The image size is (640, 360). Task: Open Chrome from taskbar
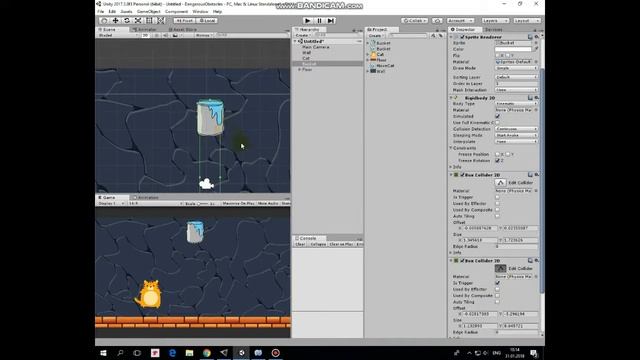[x=207, y=353]
